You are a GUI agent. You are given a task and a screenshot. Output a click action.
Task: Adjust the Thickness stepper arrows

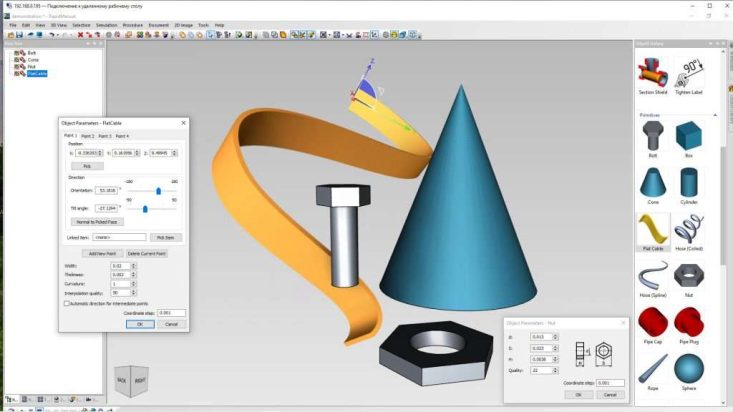pyautogui.click(x=134, y=275)
